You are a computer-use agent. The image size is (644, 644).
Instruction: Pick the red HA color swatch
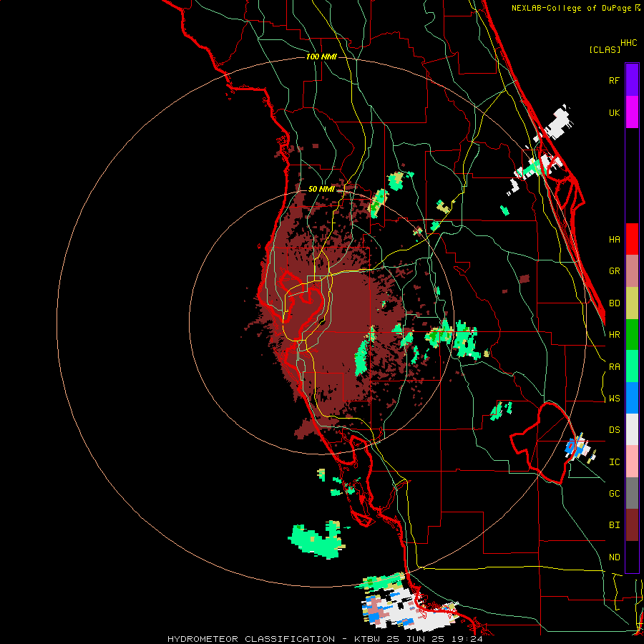point(632,239)
